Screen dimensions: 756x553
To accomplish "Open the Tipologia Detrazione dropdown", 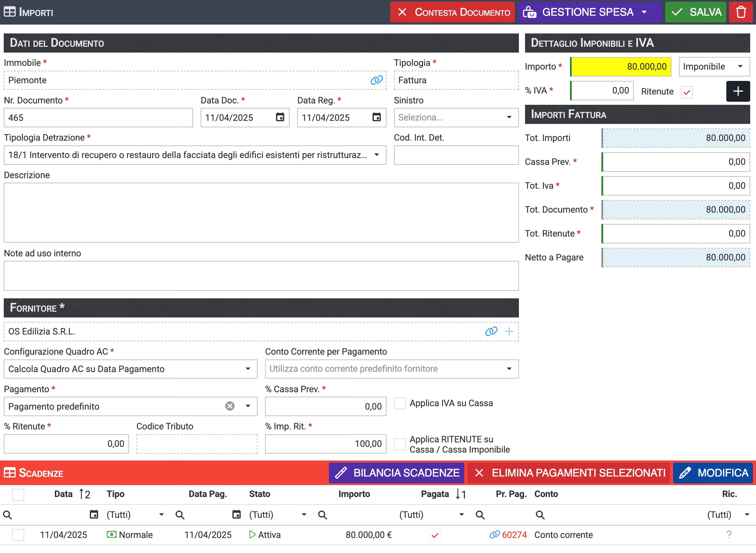I will coord(376,155).
